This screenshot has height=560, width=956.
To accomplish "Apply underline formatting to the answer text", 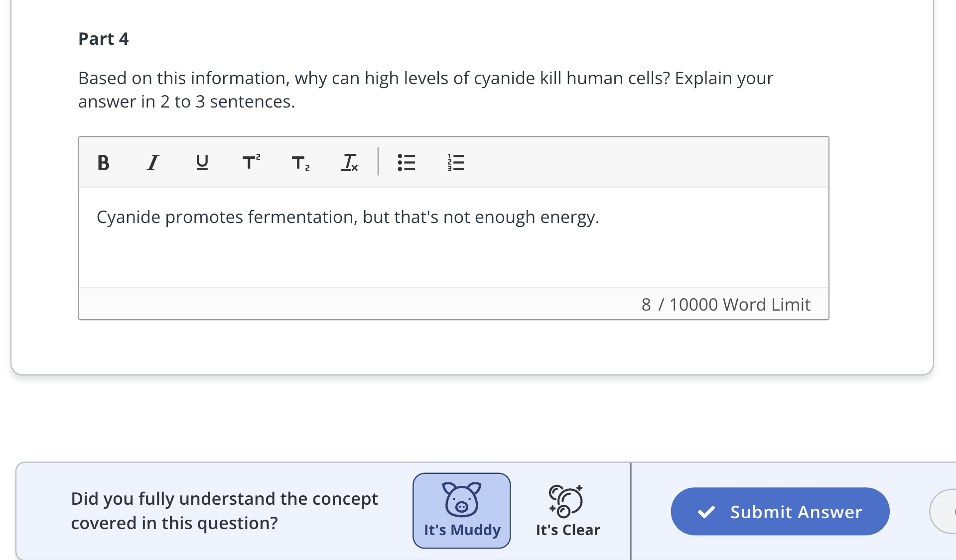I will (x=202, y=162).
